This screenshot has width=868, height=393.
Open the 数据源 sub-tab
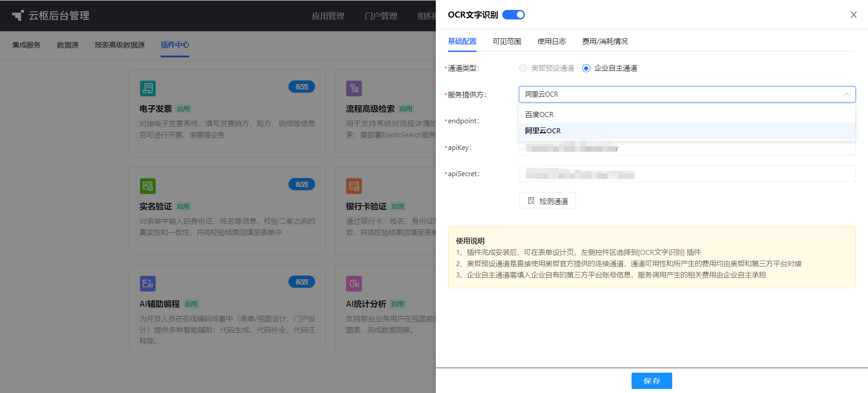coord(68,45)
